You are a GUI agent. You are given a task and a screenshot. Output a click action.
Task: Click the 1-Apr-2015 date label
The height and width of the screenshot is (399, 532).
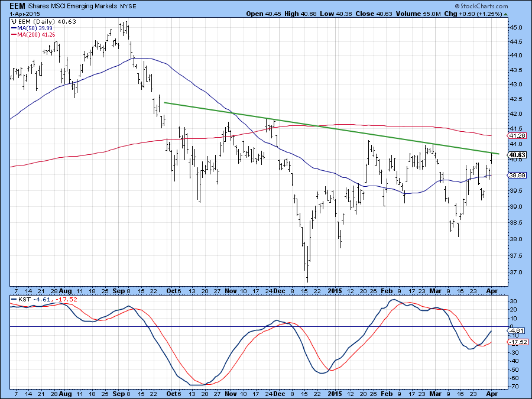[25, 14]
